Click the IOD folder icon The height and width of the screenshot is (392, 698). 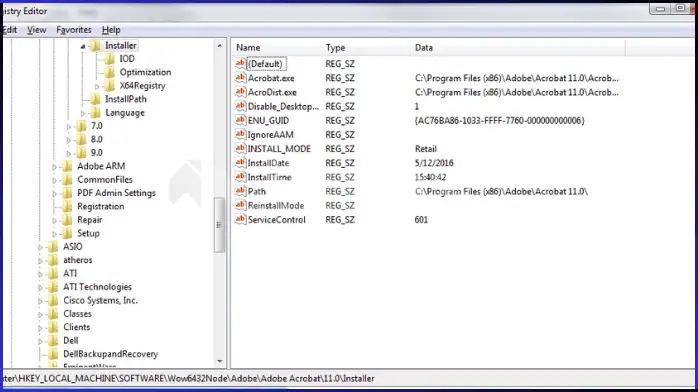coord(110,59)
